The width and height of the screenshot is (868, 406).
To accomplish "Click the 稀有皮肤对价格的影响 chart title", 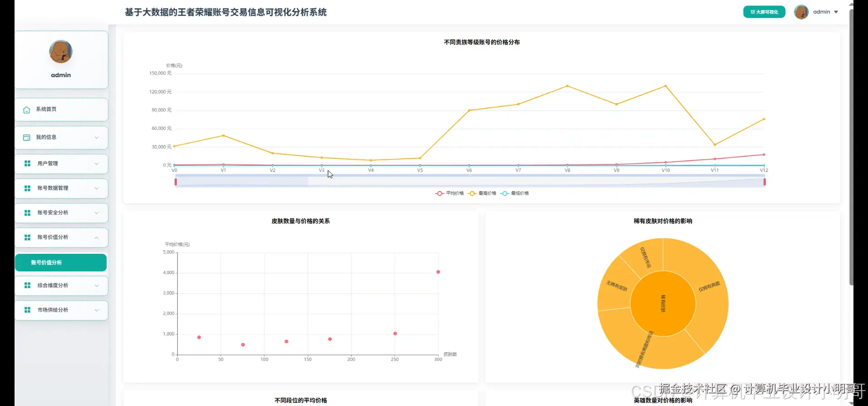I will click(x=663, y=221).
